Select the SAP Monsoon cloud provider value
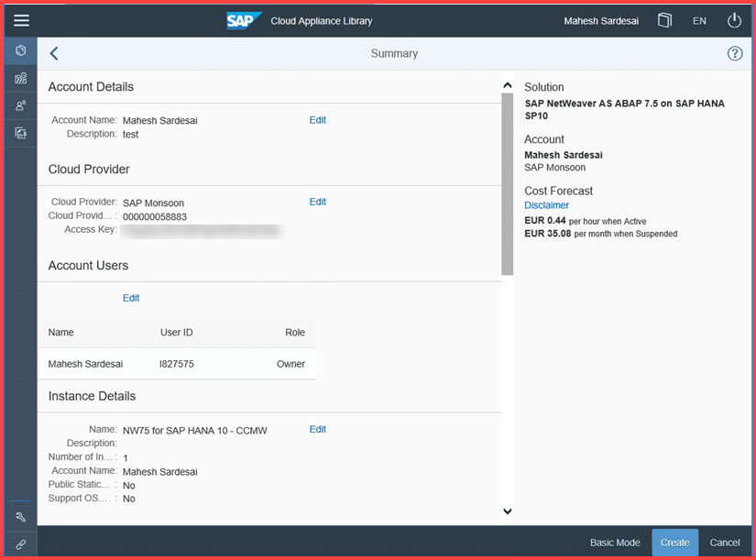Viewport: 756px width, 560px height. click(x=153, y=203)
